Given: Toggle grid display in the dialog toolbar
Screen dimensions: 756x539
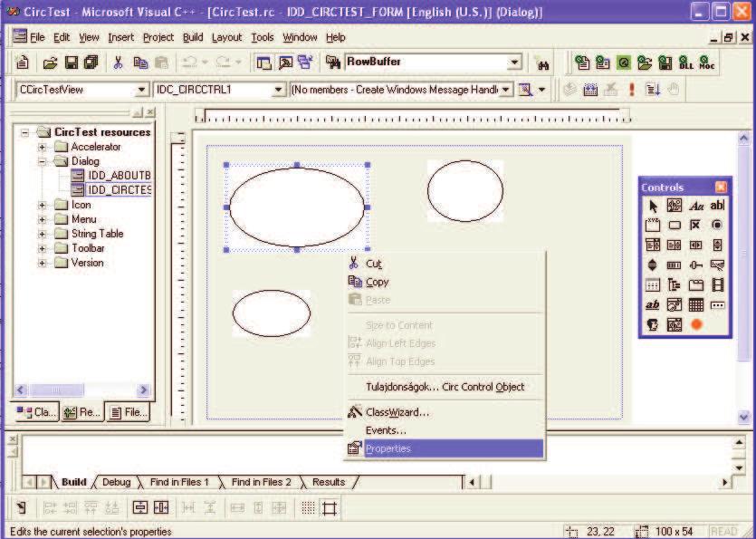Looking at the screenshot, I should click(x=308, y=508).
